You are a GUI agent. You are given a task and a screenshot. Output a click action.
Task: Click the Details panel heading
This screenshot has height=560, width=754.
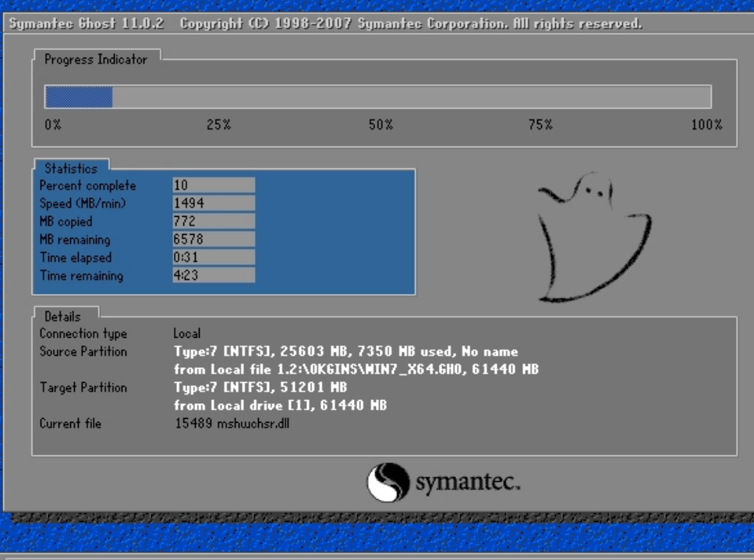pos(62,316)
